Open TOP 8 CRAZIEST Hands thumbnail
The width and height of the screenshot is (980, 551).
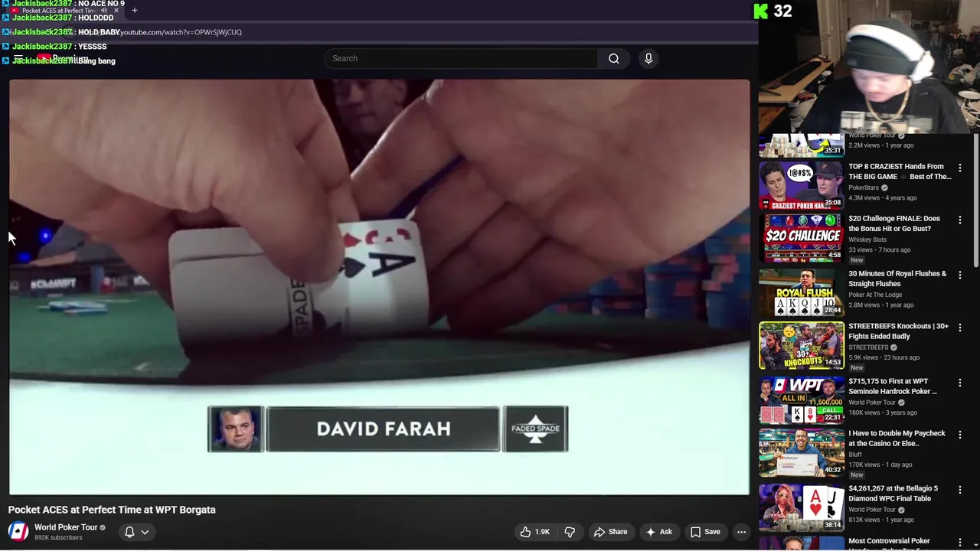click(x=801, y=184)
